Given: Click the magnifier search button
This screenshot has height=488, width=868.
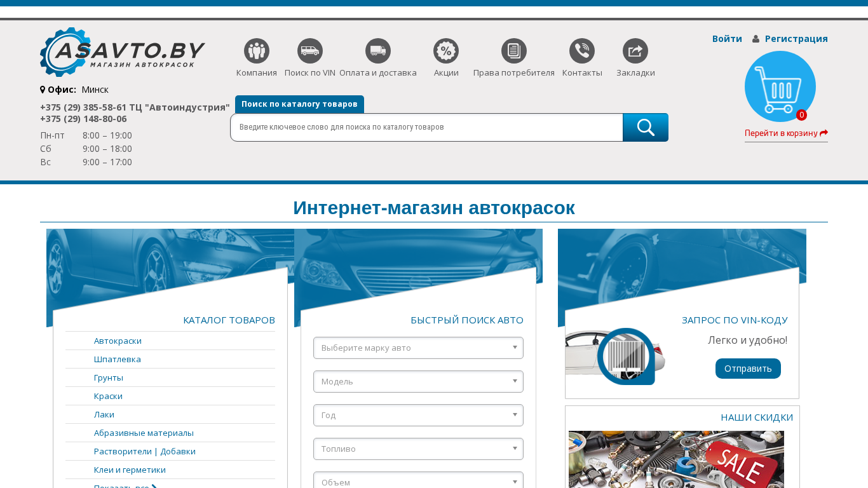Looking at the screenshot, I should (x=646, y=127).
